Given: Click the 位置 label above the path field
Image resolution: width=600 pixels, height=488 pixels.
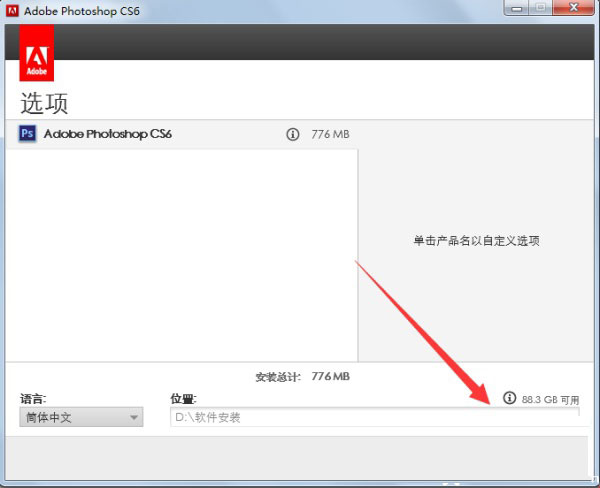Looking at the screenshot, I should [x=183, y=398].
